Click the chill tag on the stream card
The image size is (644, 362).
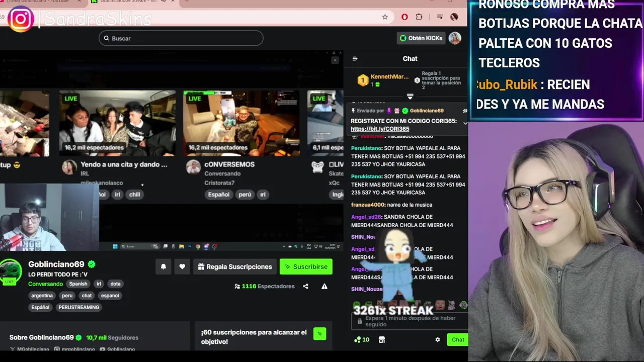tap(134, 195)
